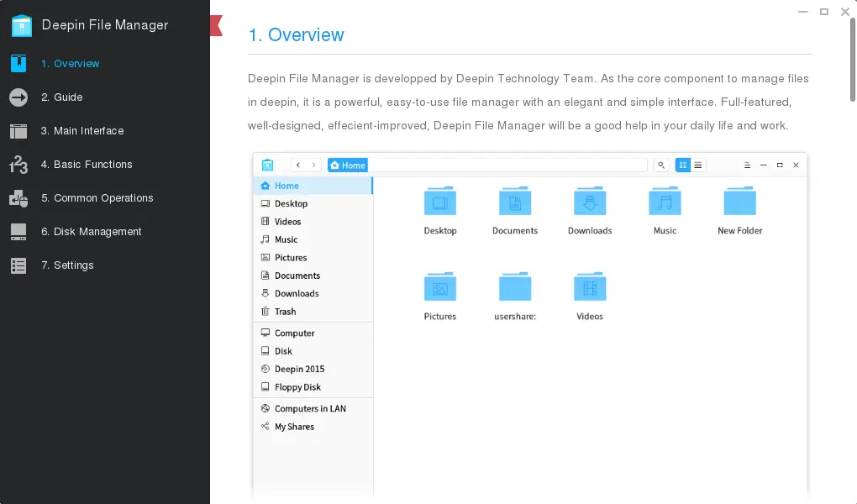Screen dimensions: 857x504
Task: Click the Music folder icon
Action: pyautogui.click(x=665, y=201)
